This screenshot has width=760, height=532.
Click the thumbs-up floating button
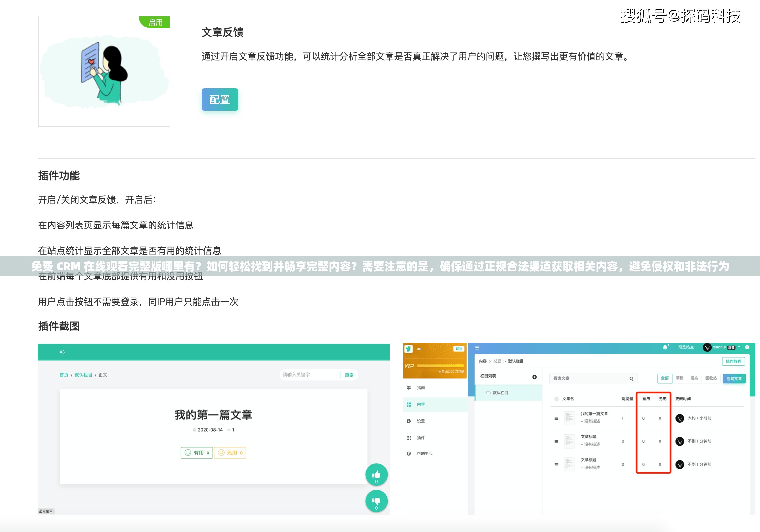click(376, 475)
